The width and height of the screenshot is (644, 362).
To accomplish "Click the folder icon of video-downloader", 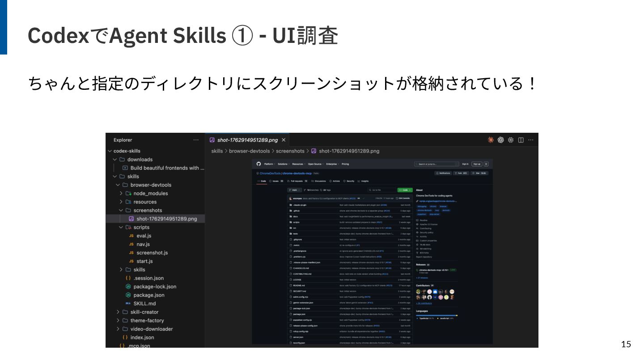I will pos(125,329).
